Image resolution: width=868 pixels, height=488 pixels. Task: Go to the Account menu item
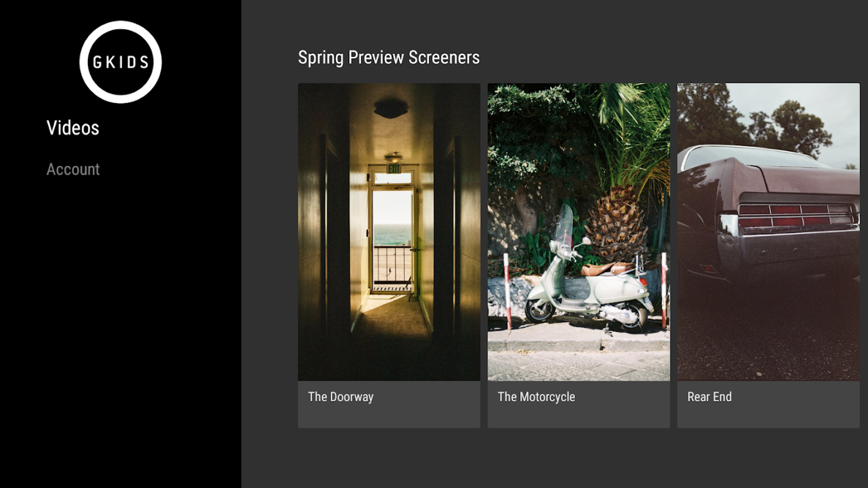pos(73,169)
